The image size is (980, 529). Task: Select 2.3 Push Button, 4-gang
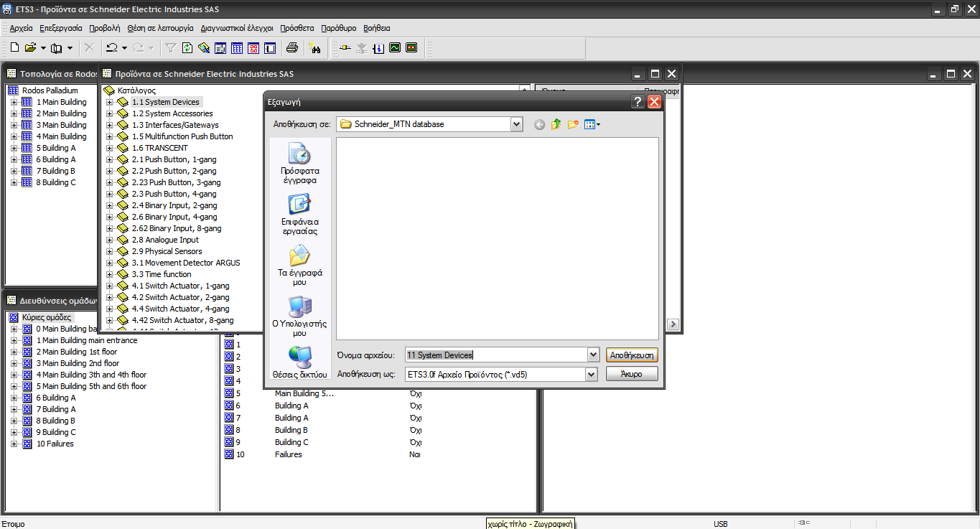(174, 194)
